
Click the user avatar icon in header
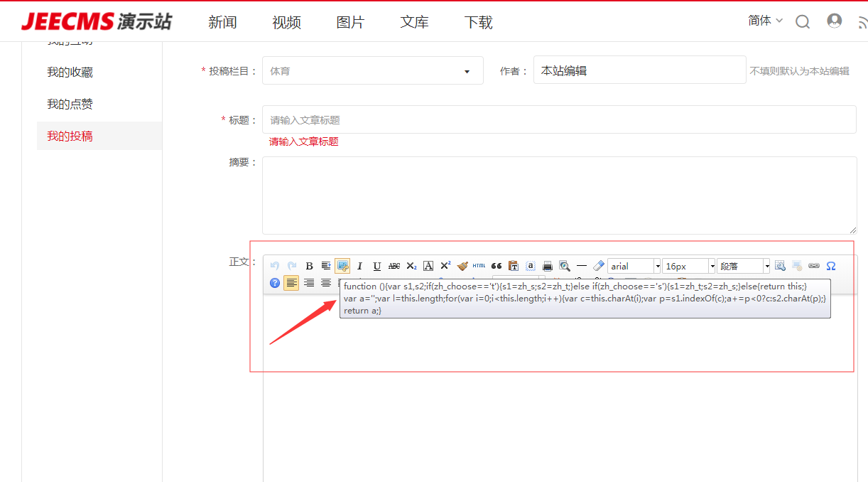835,21
